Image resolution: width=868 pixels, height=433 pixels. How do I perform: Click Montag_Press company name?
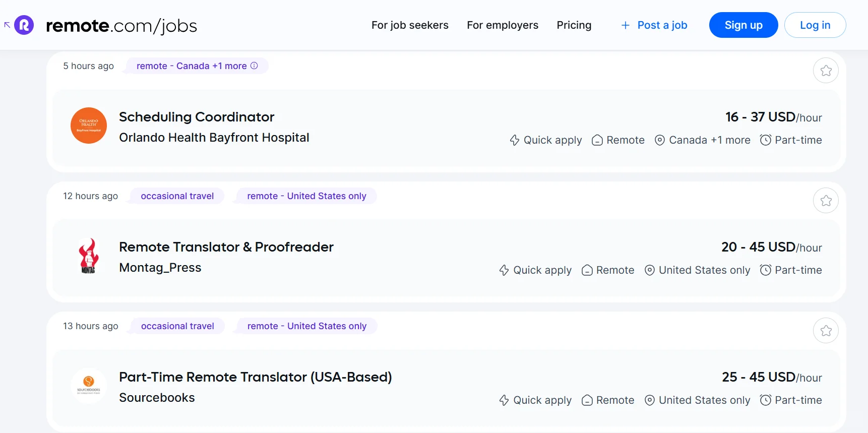pyautogui.click(x=160, y=268)
